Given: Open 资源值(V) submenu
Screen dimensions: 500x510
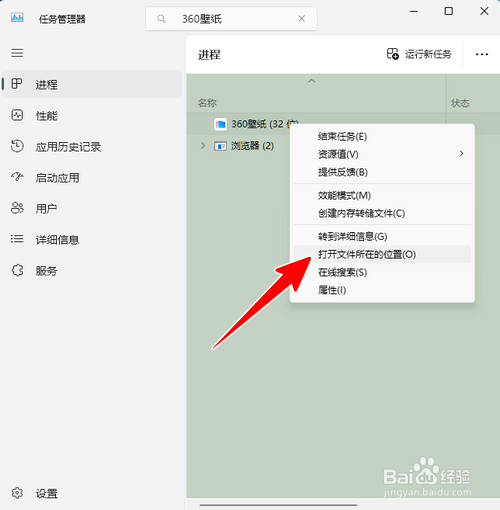Looking at the screenshot, I should pos(382,154).
